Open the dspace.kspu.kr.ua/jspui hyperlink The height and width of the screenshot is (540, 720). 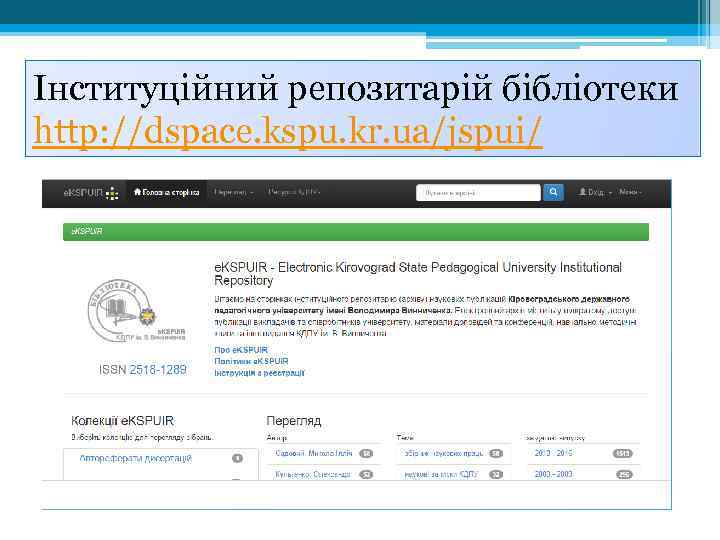[287, 131]
